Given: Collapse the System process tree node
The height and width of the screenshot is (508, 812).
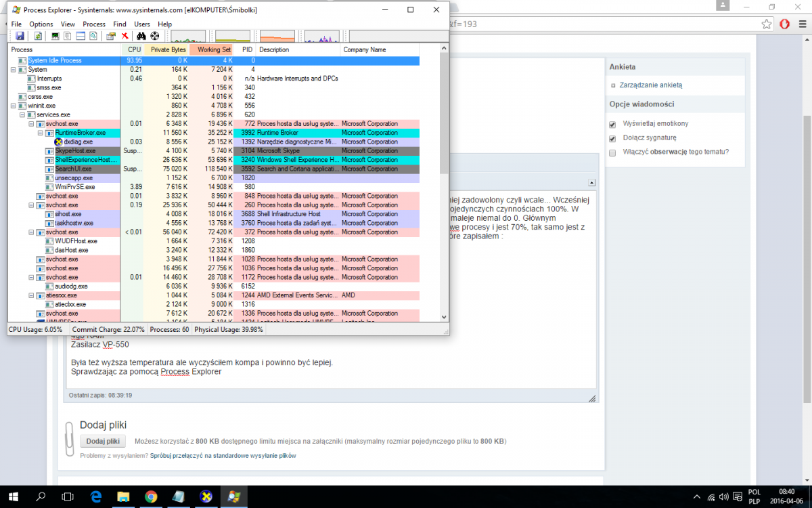Looking at the screenshot, I should click(14, 70).
